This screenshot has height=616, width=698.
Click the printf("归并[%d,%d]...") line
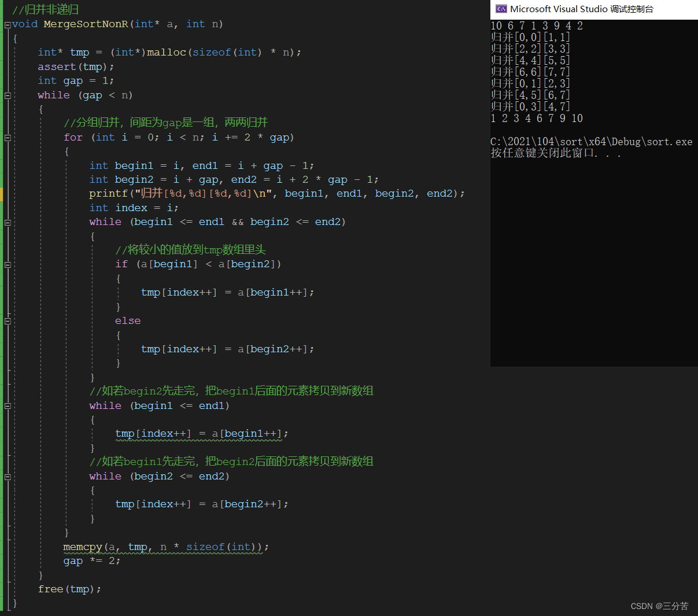(x=277, y=193)
